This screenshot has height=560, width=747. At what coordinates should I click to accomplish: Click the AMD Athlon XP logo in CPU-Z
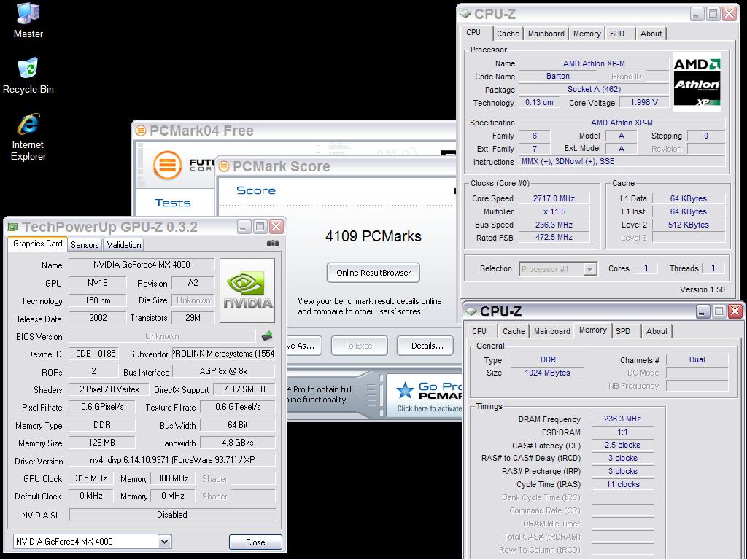697,82
